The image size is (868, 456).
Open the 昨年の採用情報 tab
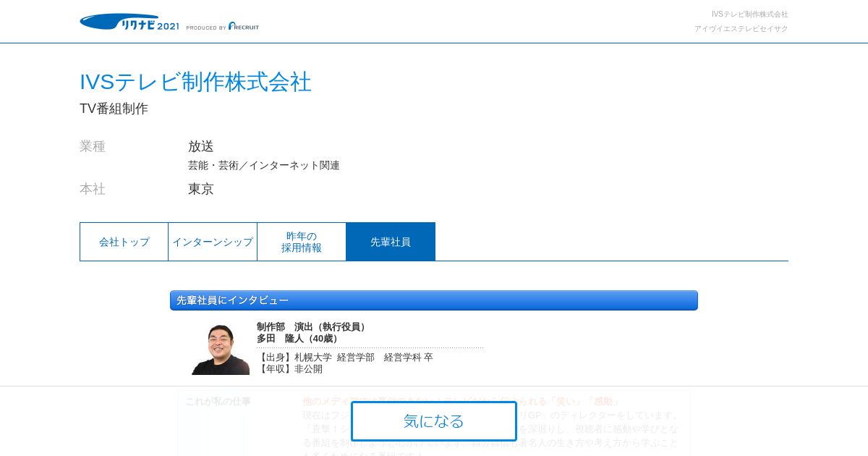point(302,242)
